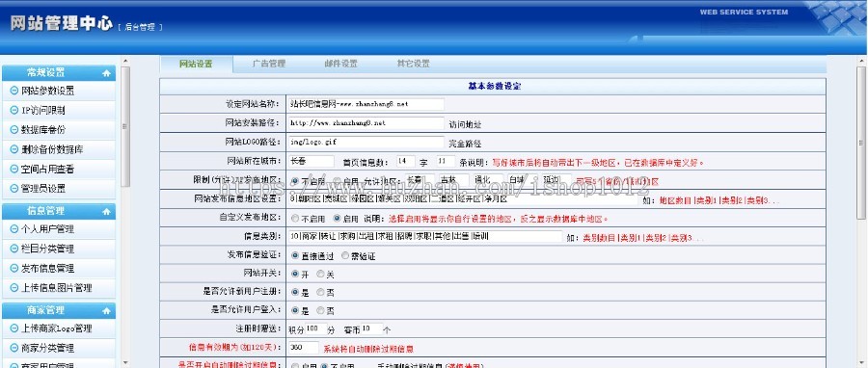This screenshot has height=368, width=868.
Task: Click the 网站发布信息地区设置 input field
Action: tap(463, 198)
